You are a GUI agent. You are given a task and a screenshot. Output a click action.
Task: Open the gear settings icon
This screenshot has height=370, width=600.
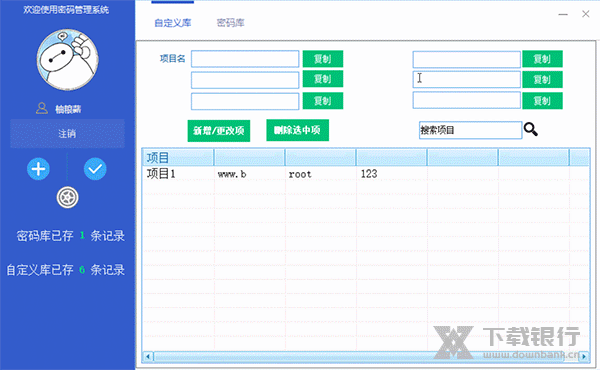click(67, 197)
